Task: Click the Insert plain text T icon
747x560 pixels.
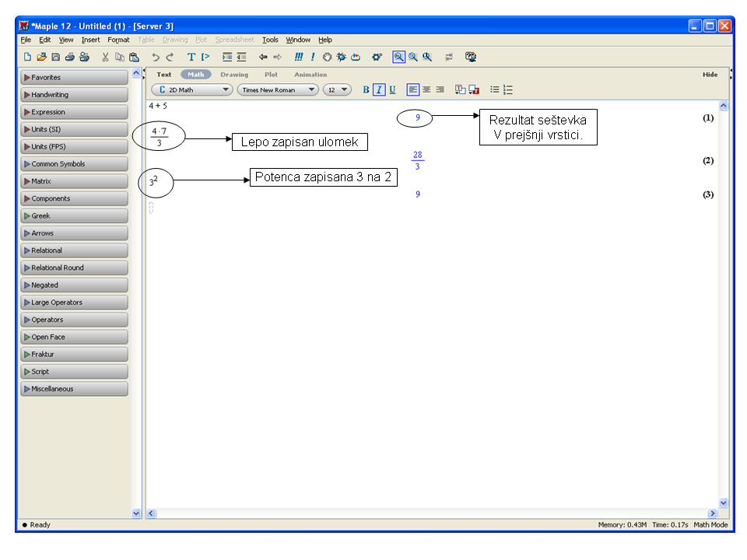Action: pyautogui.click(x=191, y=57)
